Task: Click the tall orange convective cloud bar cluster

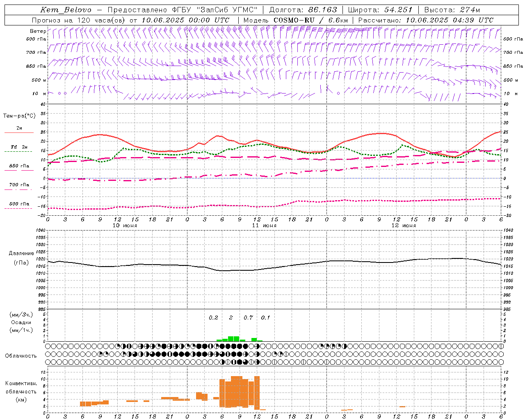Action: [x=240, y=392]
